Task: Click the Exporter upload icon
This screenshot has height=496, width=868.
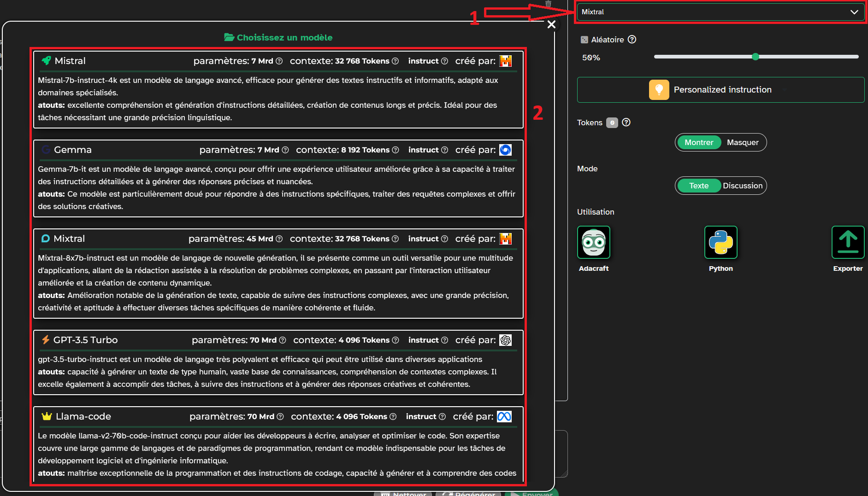Action: coord(847,242)
